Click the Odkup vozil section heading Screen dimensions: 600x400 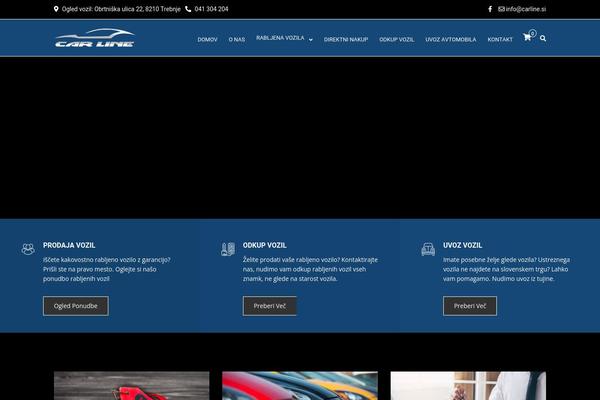click(264, 245)
